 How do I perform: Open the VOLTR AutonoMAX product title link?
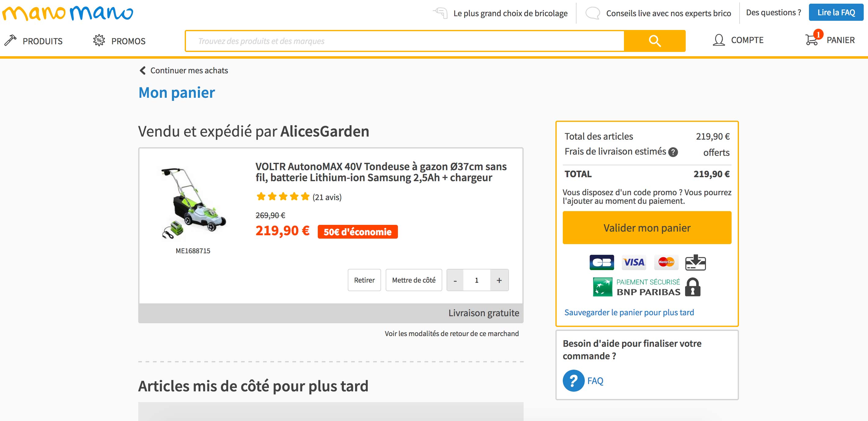(381, 172)
